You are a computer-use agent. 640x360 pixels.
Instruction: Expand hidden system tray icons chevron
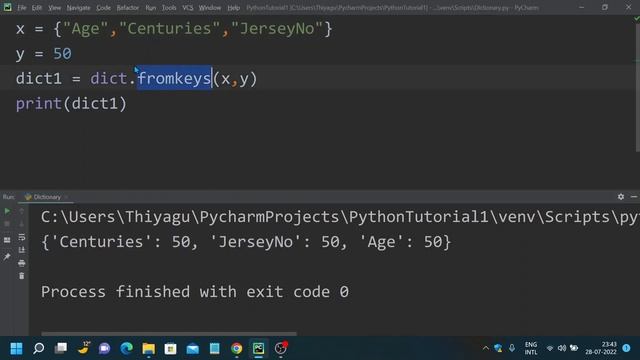coord(486,348)
